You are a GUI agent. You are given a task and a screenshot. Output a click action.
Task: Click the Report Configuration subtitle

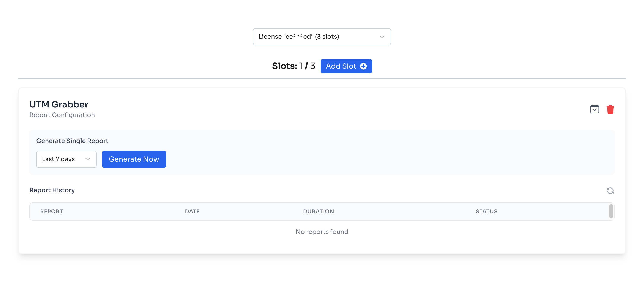coord(62,115)
